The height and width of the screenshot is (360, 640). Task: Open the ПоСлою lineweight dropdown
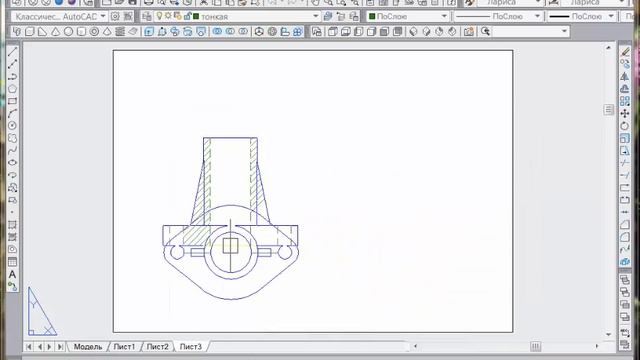pyautogui.click(x=611, y=16)
